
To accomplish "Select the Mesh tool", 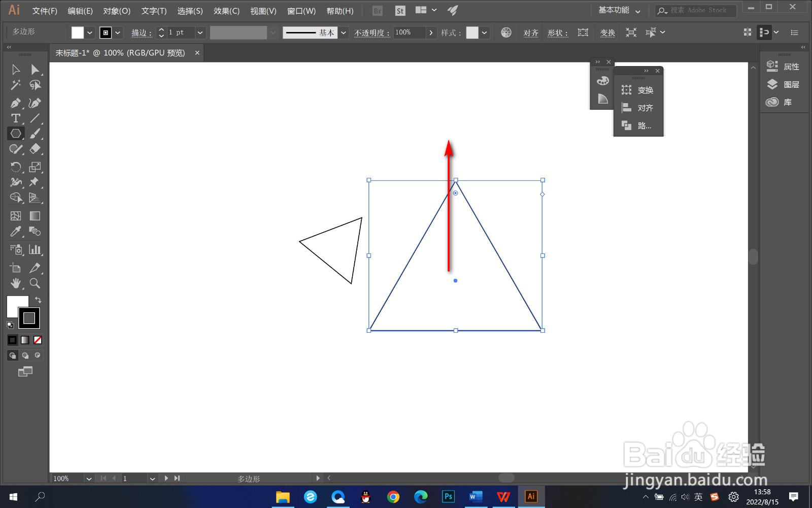I will [16, 216].
